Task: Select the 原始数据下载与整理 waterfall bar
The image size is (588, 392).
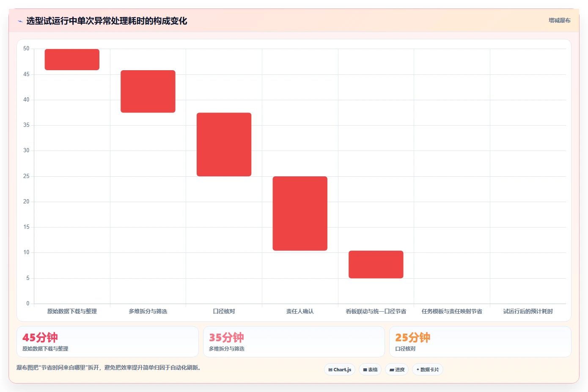Action: (x=72, y=60)
